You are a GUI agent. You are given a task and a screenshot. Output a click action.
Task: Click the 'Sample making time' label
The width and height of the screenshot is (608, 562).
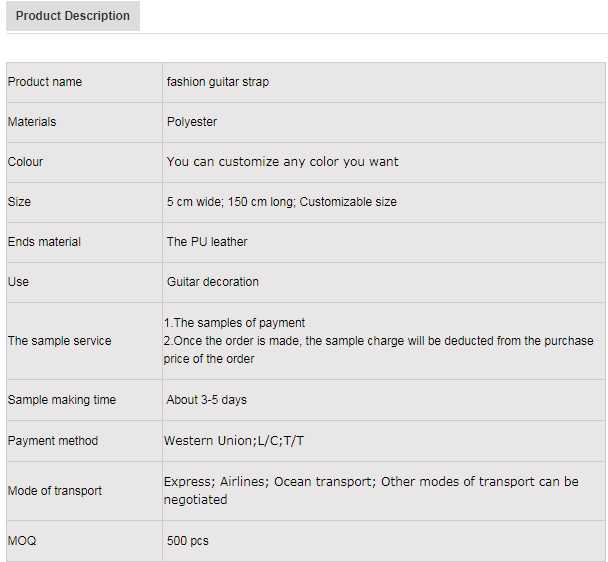point(62,400)
